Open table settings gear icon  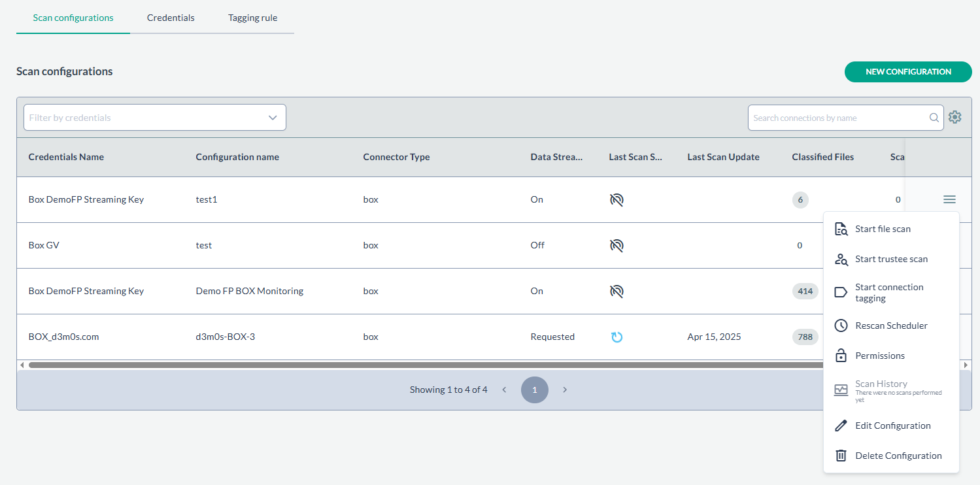[955, 117]
